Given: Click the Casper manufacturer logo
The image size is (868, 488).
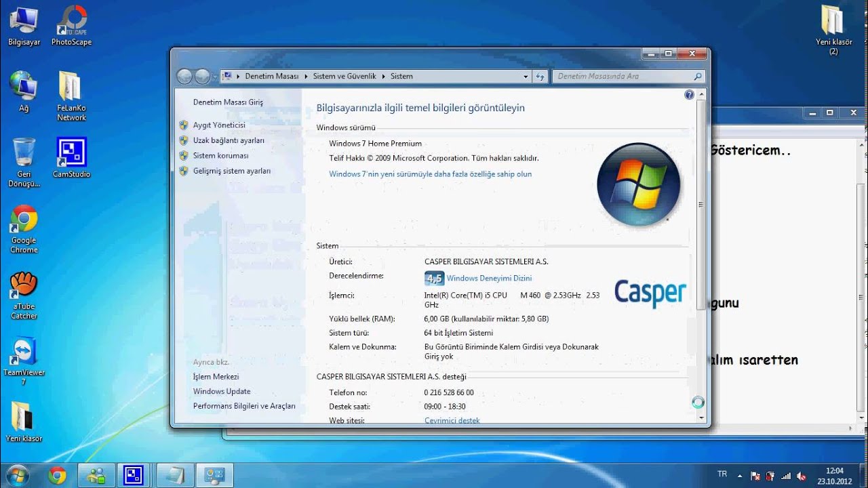Looking at the screenshot, I should pyautogui.click(x=650, y=293).
